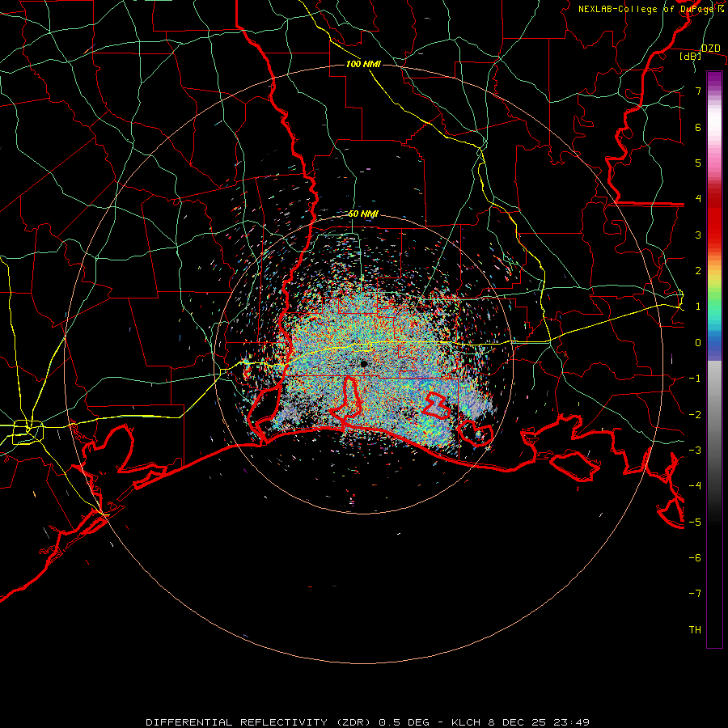
Task: Click the "KLCH" station identifier in caption
Action: (466, 722)
